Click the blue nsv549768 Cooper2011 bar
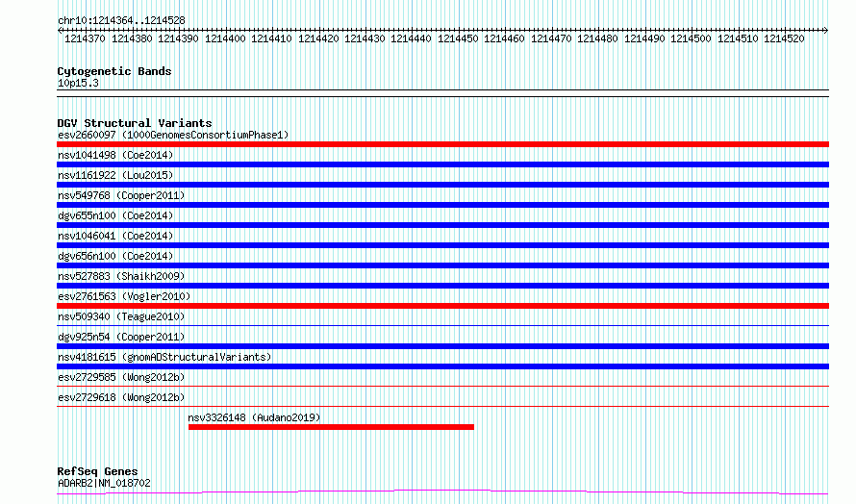The height and width of the screenshot is (504, 856). pyautogui.click(x=442, y=205)
